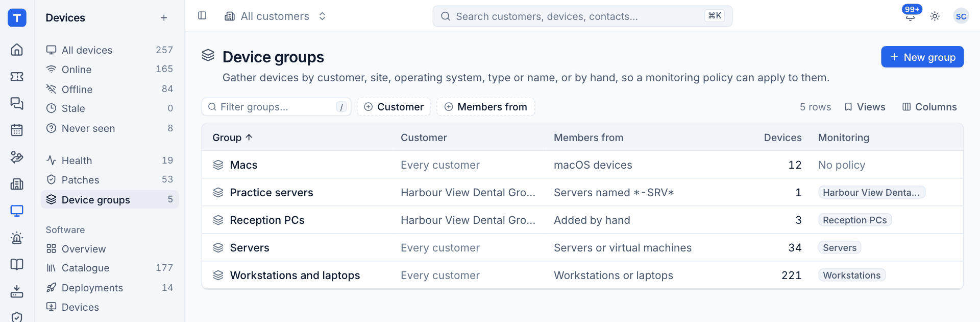
Task: Toggle the light theme sun icon
Action: (935, 16)
